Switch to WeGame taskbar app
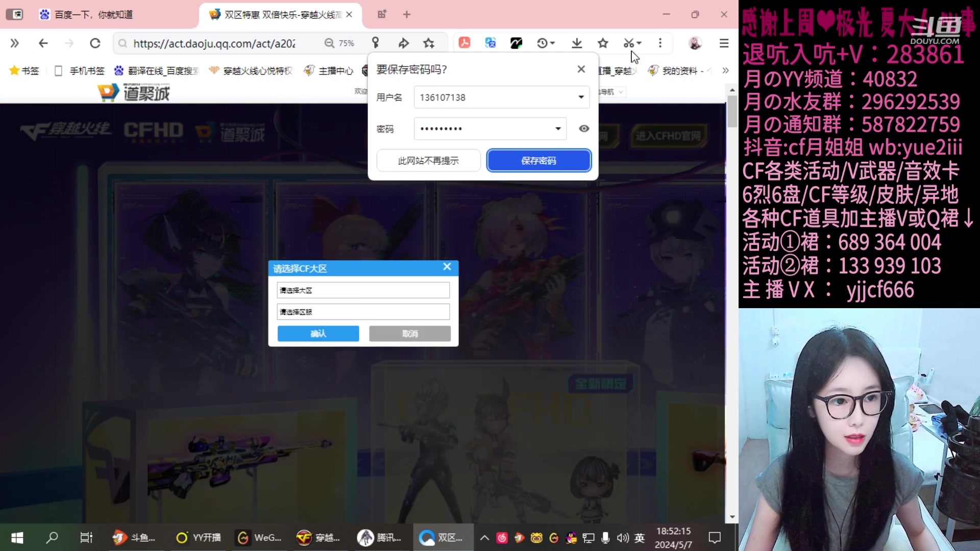This screenshot has width=980, height=551. 260,538
